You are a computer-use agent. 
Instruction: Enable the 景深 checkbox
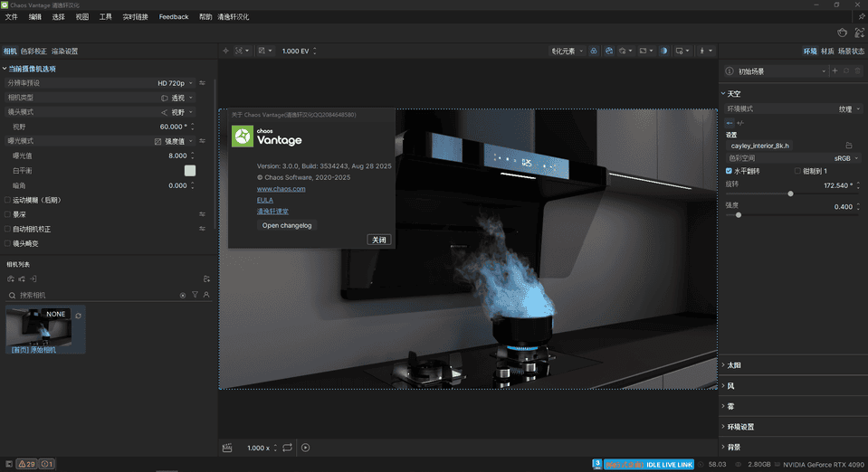(x=8, y=214)
